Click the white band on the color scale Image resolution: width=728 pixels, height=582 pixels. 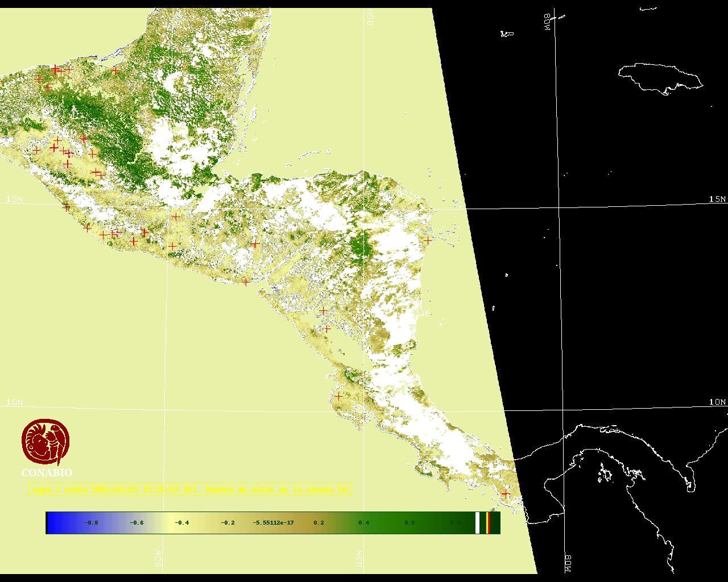477,523
